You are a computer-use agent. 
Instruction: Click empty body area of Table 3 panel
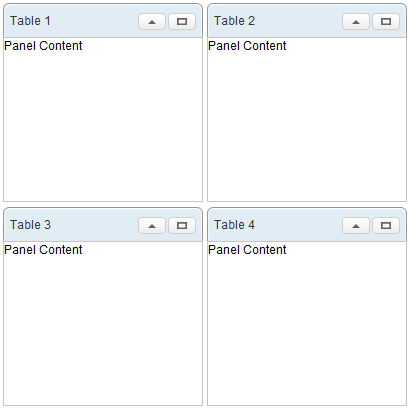point(103,331)
